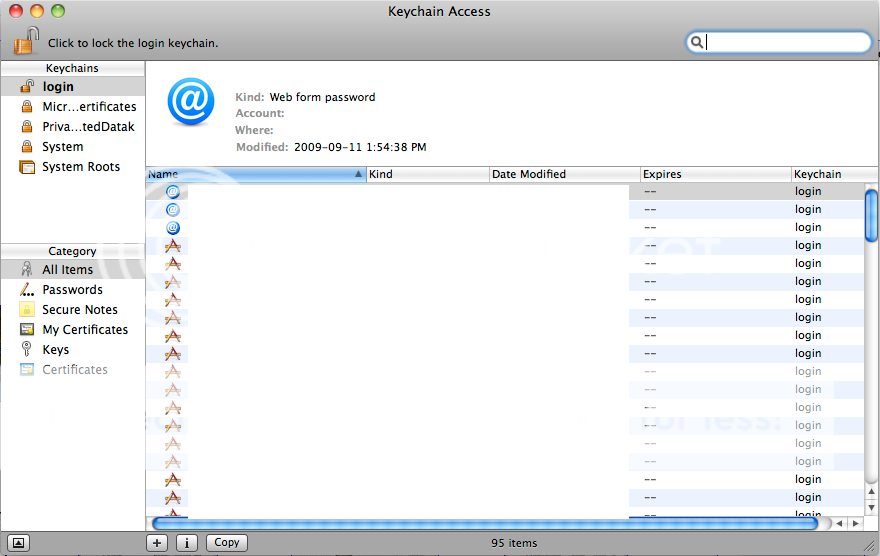880x556 pixels.
Task: Open info with the i button
Action: click(x=187, y=543)
